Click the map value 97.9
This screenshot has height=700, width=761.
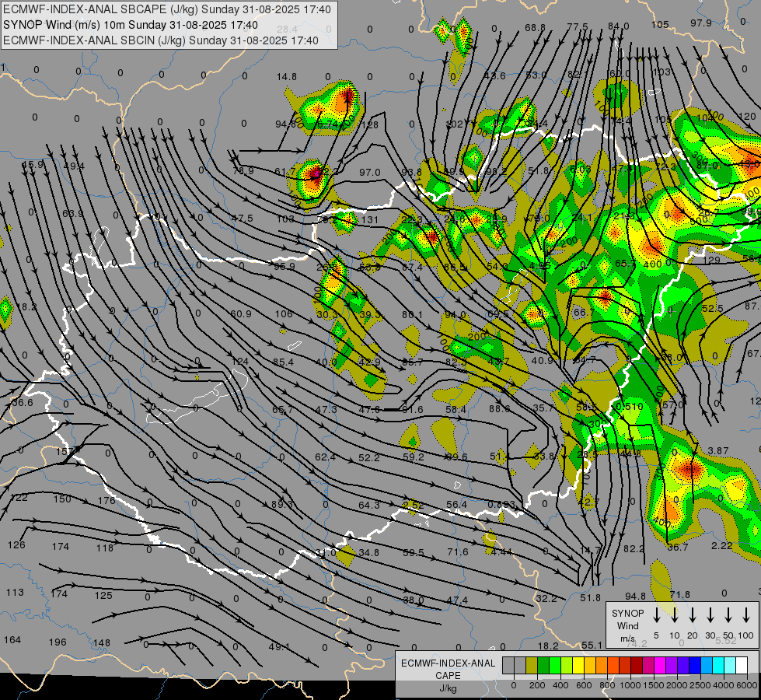(701, 23)
